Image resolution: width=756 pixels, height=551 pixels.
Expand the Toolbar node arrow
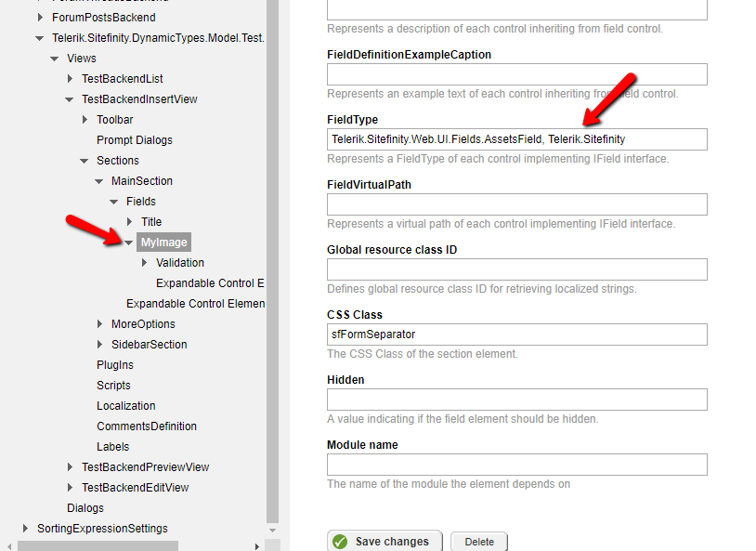pyautogui.click(x=85, y=120)
